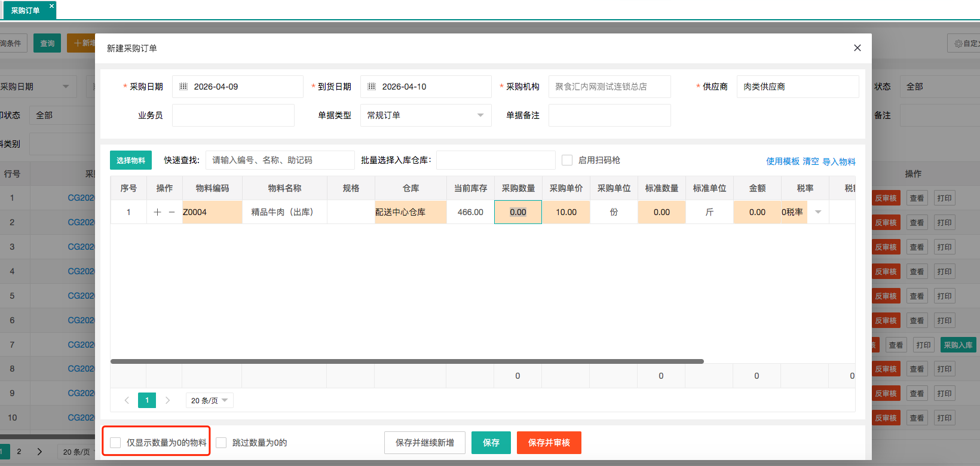Click 打印 in background row 10
Image resolution: width=980 pixels, height=466 pixels.
944,418
